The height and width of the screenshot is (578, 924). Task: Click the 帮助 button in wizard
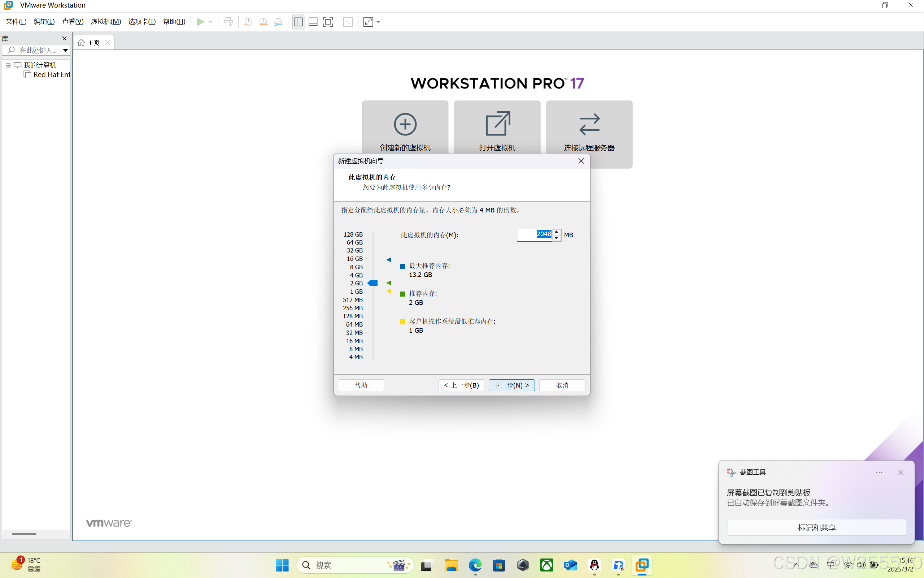[x=361, y=385]
